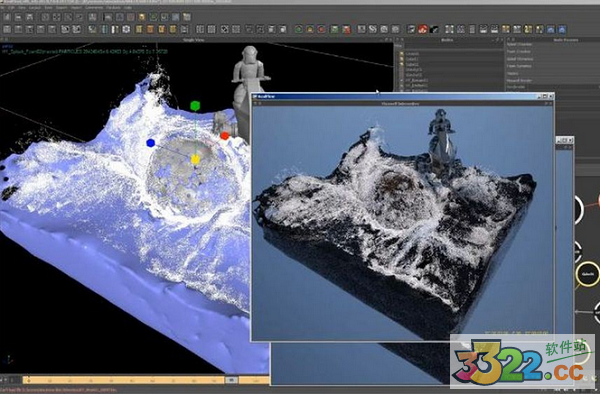The height and width of the screenshot is (394, 600).
Task: Select the yellow center gizmo handle
Action: pos(196,159)
